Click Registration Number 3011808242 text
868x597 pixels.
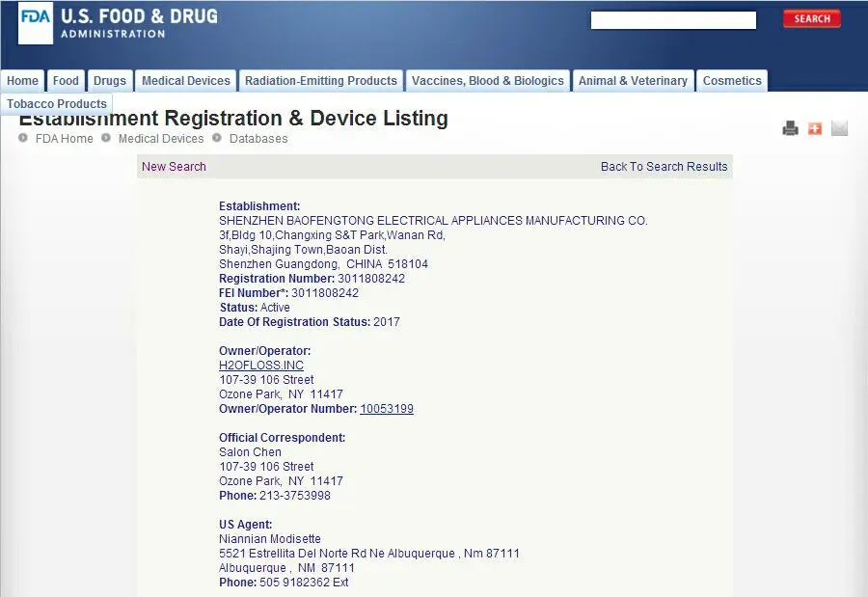click(x=312, y=279)
